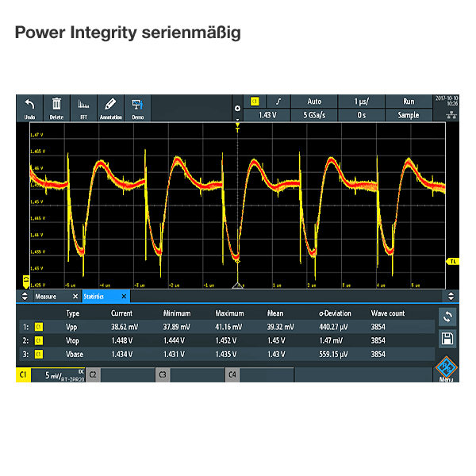Click the Vbase deviation 559.15 µV
Viewport: 476px width, 476px height.
tap(333, 355)
